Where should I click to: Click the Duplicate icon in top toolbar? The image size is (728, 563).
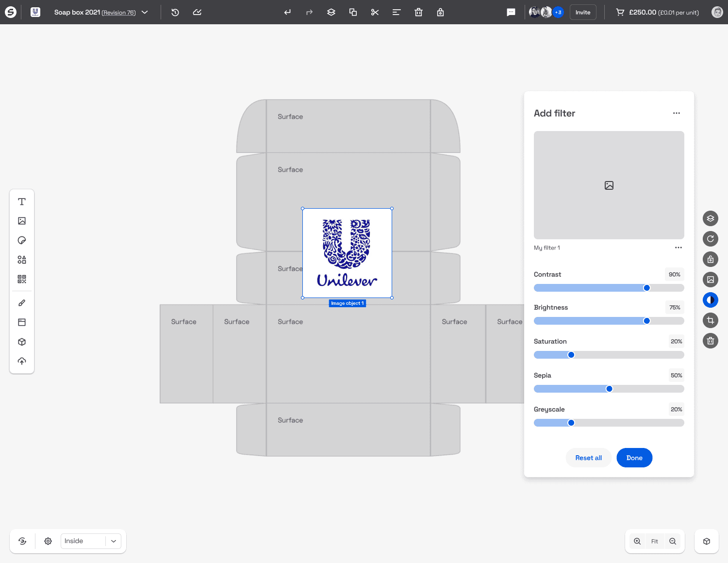[x=353, y=12]
